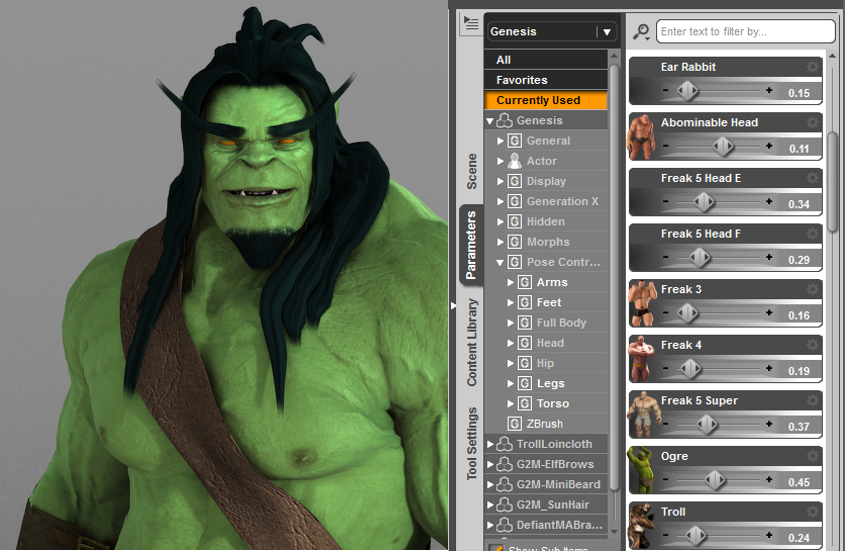The height and width of the screenshot is (551, 845).
Task: Open settings gear for Ogre
Action: pos(812,456)
